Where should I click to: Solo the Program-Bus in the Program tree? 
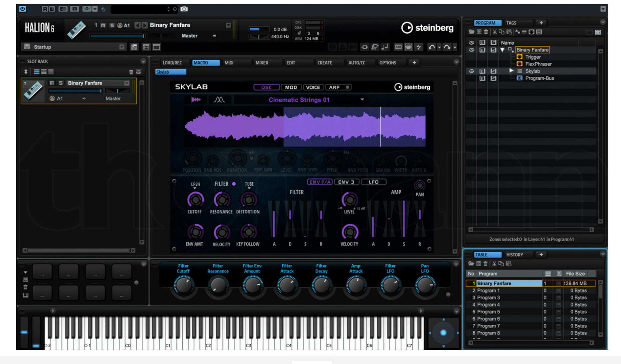coord(493,78)
